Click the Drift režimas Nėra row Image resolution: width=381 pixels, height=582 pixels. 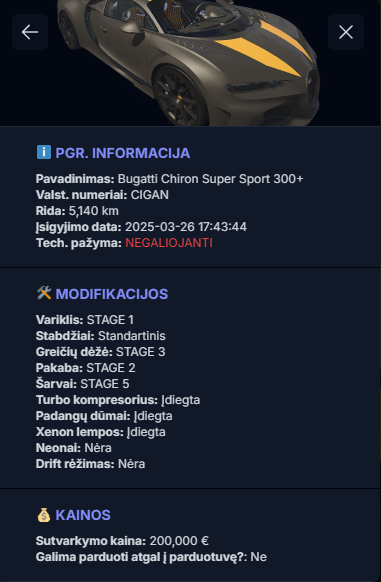(x=91, y=464)
